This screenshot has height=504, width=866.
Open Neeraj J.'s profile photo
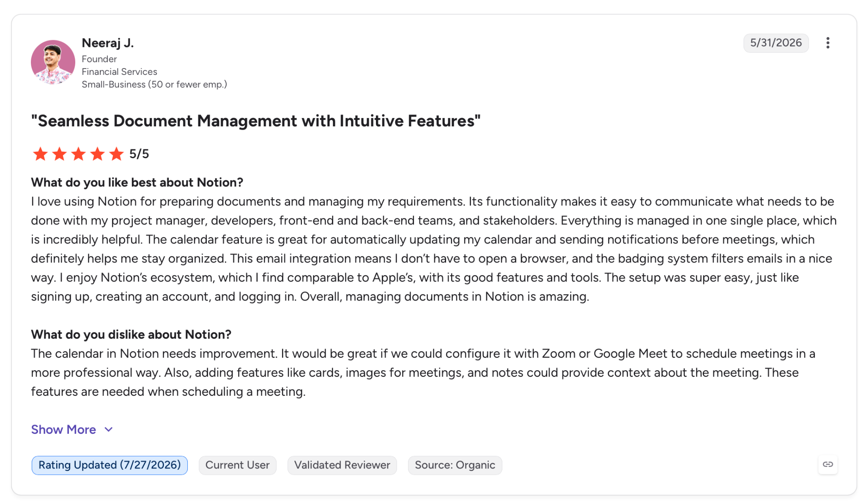pyautogui.click(x=53, y=62)
